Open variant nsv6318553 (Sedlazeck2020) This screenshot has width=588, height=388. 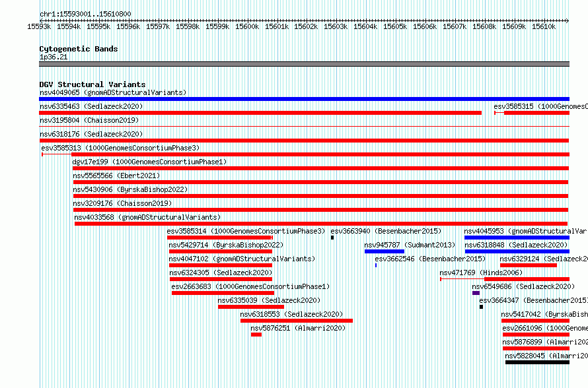291,314
